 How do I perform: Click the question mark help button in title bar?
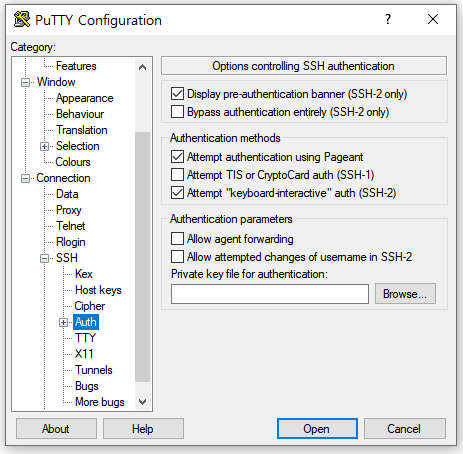pos(388,19)
